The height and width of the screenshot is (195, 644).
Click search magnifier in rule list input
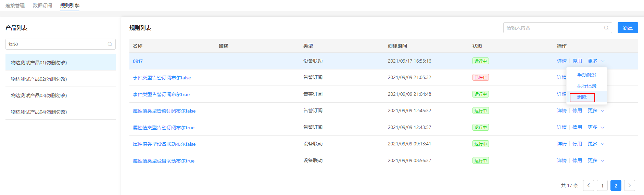click(606, 28)
